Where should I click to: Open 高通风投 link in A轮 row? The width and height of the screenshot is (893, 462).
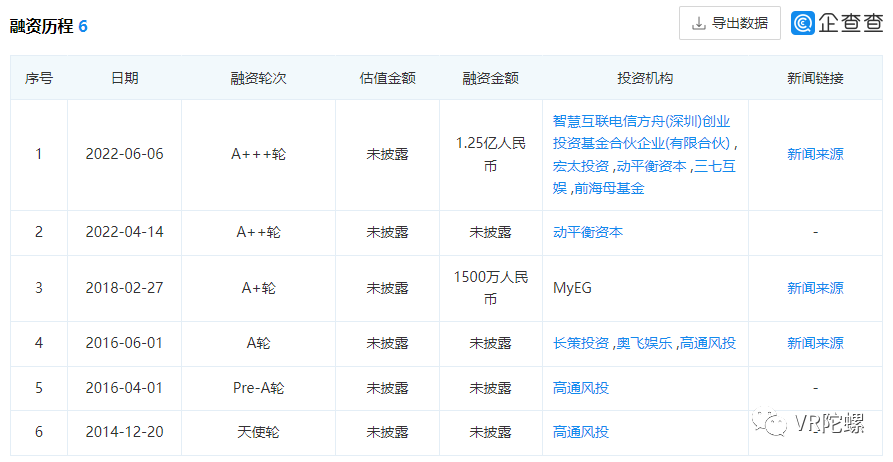coord(708,343)
